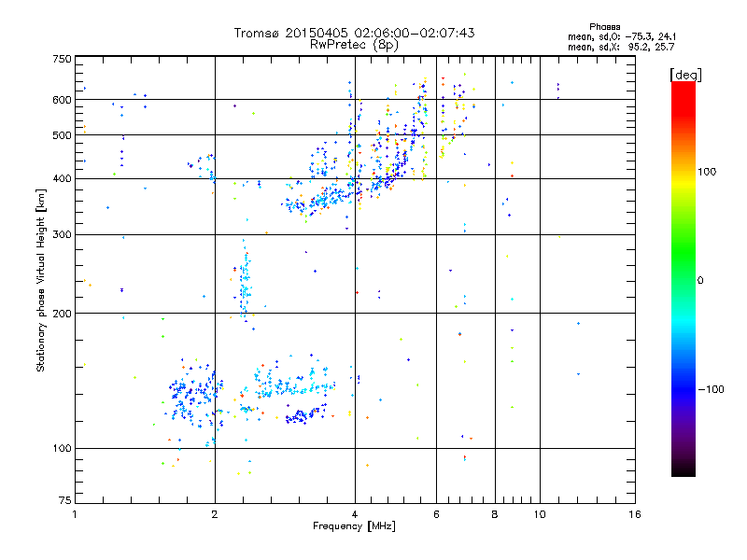Click x-axis tick label '8'
This screenshot has width=747, height=560.
point(495,514)
